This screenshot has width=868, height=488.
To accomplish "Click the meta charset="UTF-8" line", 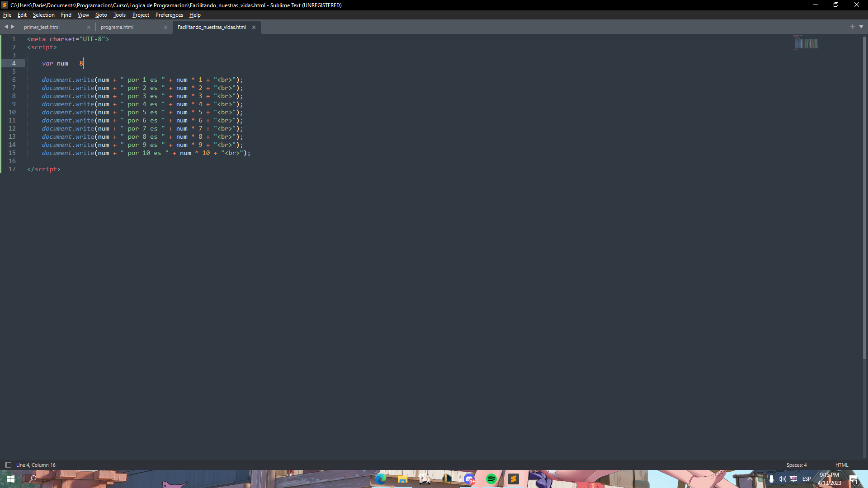I will coord(68,39).
